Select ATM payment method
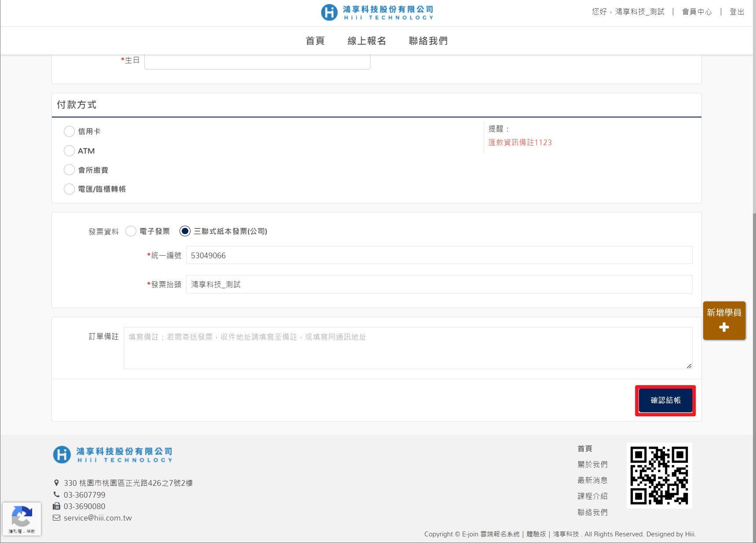The width and height of the screenshot is (756, 543). point(69,151)
